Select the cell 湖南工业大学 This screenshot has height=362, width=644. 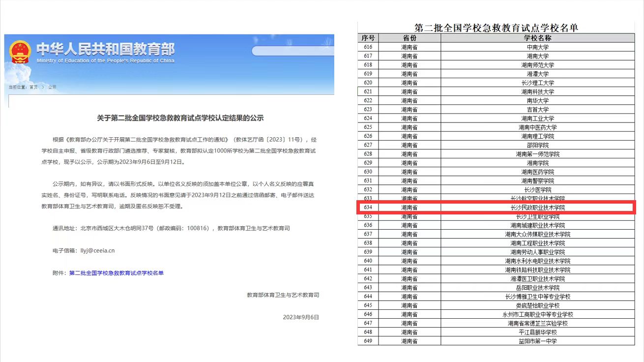pos(538,118)
